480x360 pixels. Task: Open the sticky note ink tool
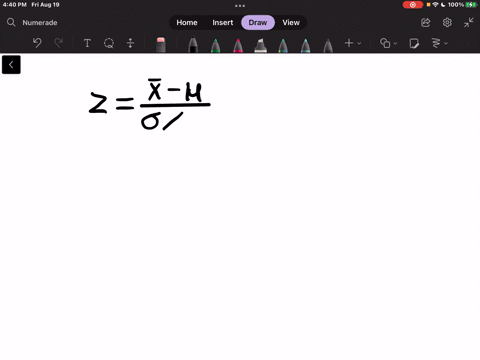pos(414,43)
